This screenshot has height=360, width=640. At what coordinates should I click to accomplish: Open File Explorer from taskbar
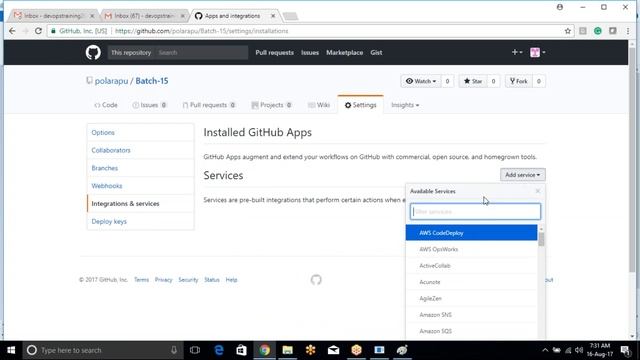tap(287, 350)
